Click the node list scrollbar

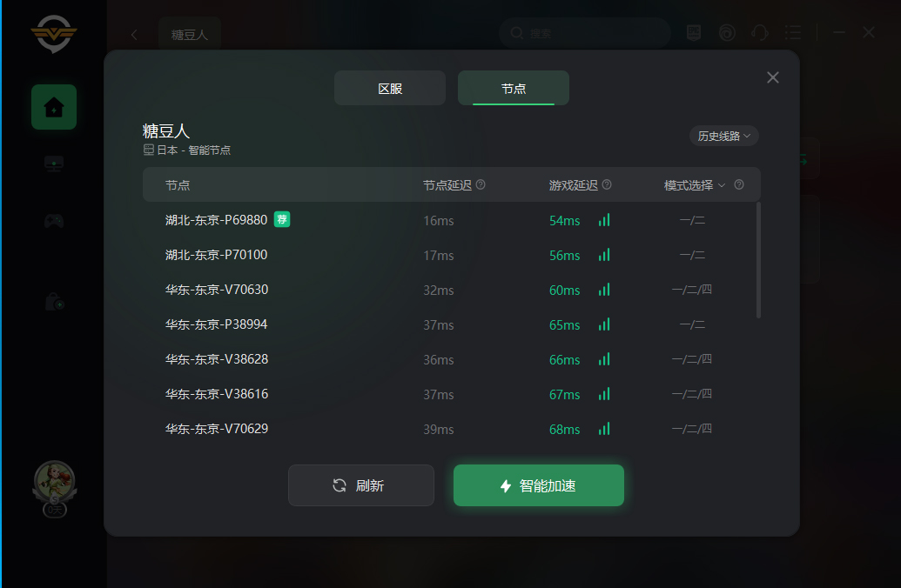pyautogui.click(x=758, y=260)
